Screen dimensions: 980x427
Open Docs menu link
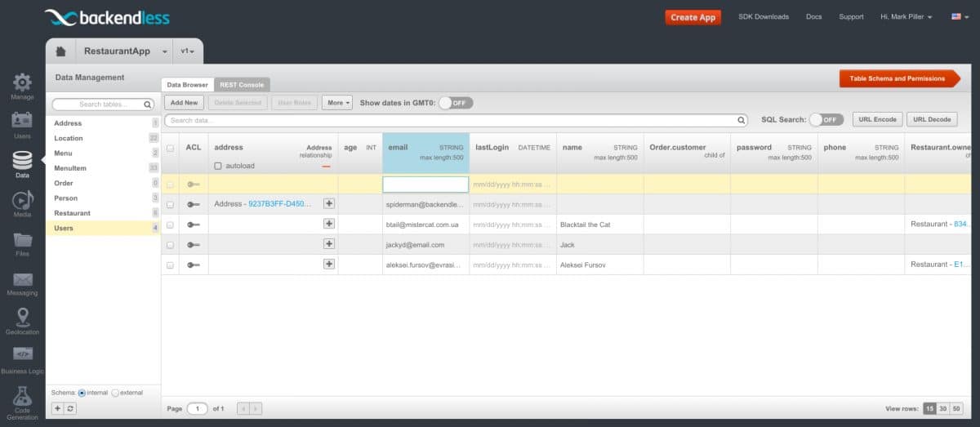tap(813, 16)
